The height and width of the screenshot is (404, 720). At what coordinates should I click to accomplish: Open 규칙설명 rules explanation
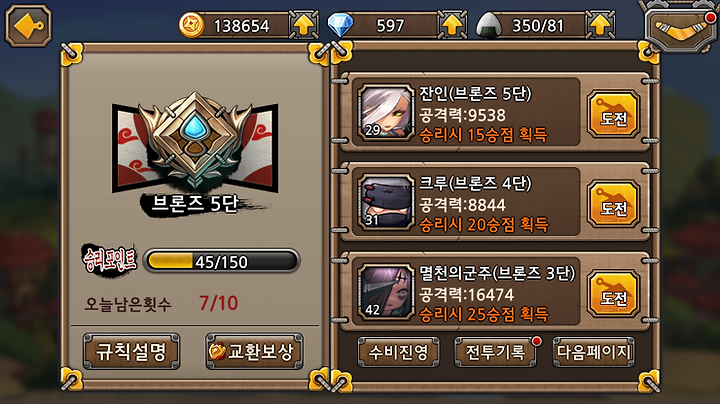pos(131,352)
